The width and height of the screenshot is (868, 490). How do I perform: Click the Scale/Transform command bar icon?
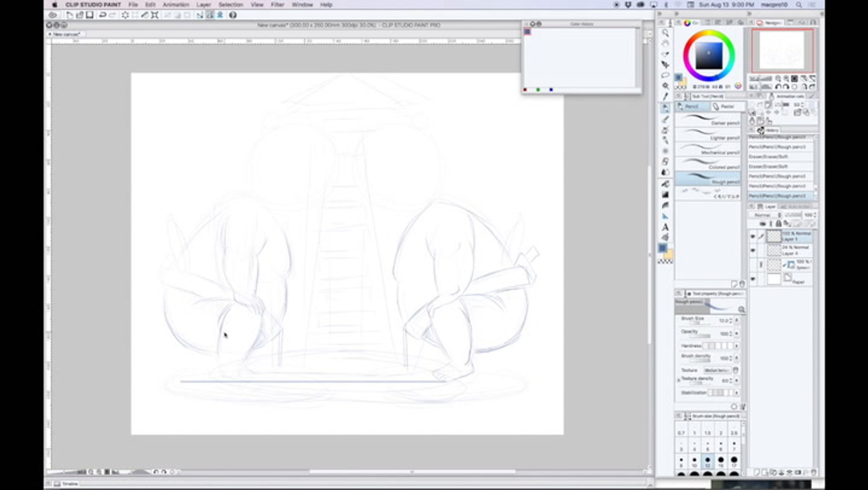(155, 15)
